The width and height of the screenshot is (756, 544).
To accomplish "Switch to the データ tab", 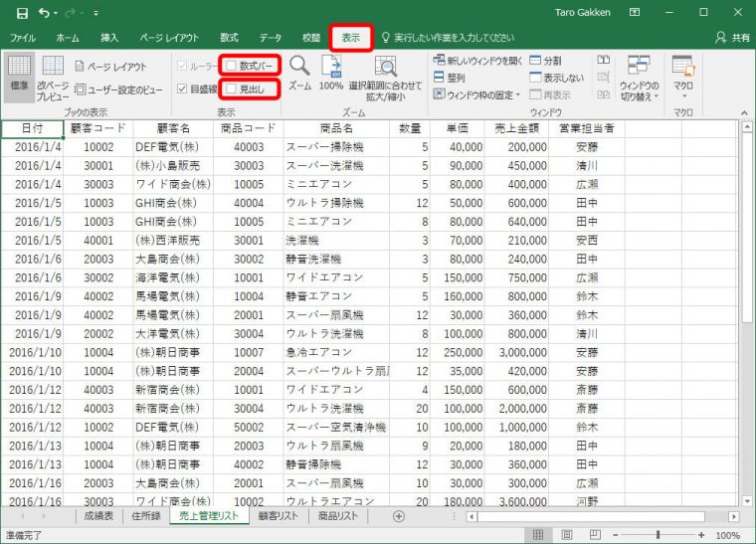I will (x=270, y=38).
